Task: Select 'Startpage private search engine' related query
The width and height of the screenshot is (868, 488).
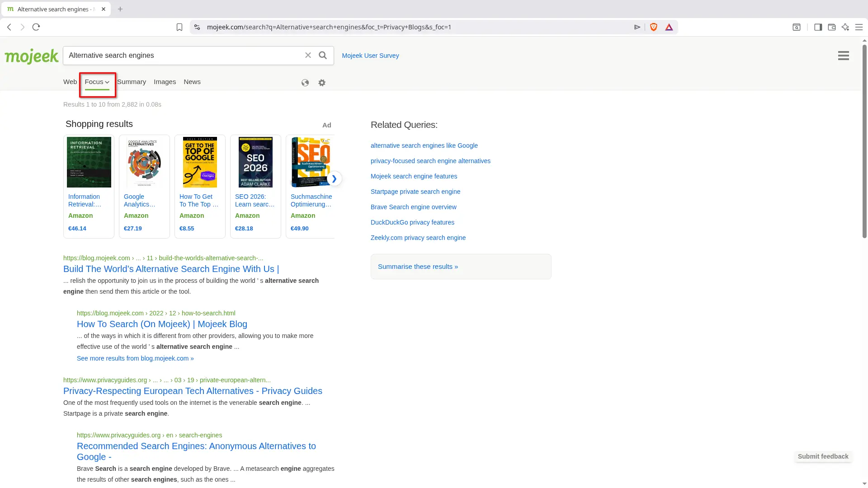Action: point(415,192)
